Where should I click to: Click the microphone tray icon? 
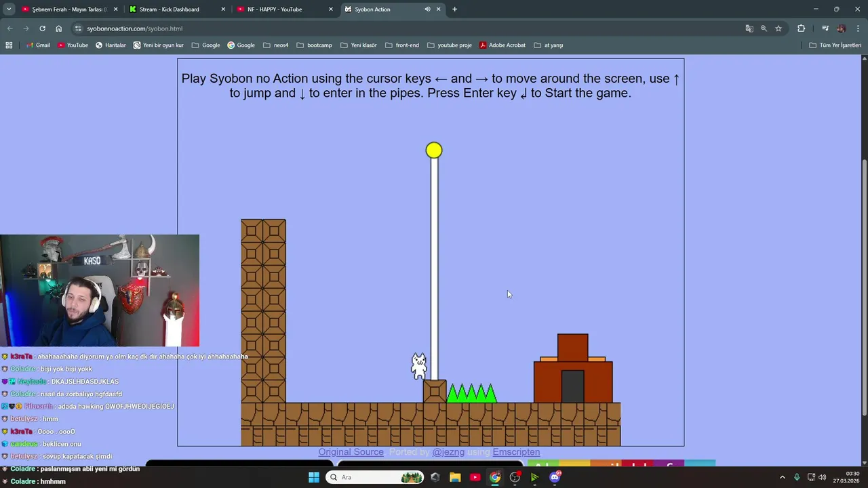(797, 477)
